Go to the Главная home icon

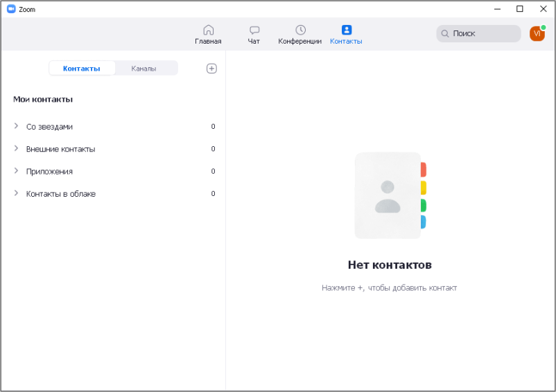point(208,30)
